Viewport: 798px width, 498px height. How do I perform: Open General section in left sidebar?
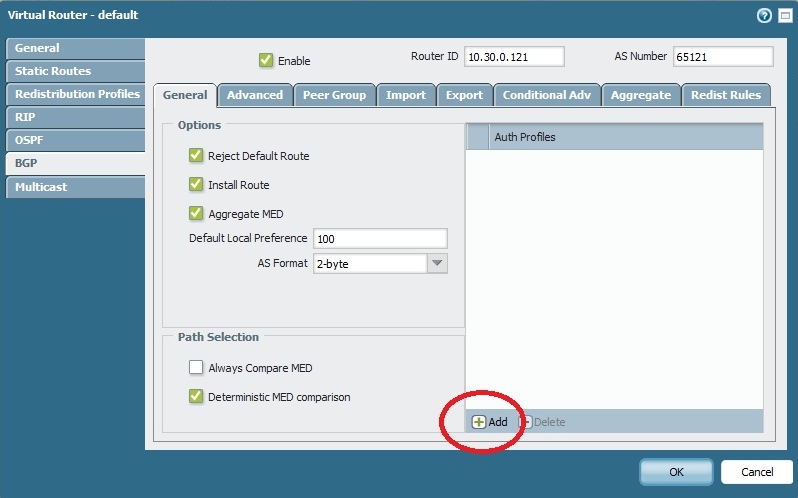pyautogui.click(x=76, y=48)
